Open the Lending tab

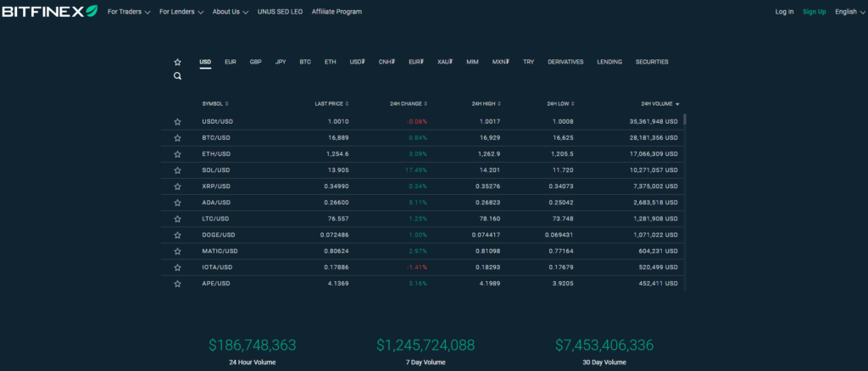pyautogui.click(x=609, y=62)
